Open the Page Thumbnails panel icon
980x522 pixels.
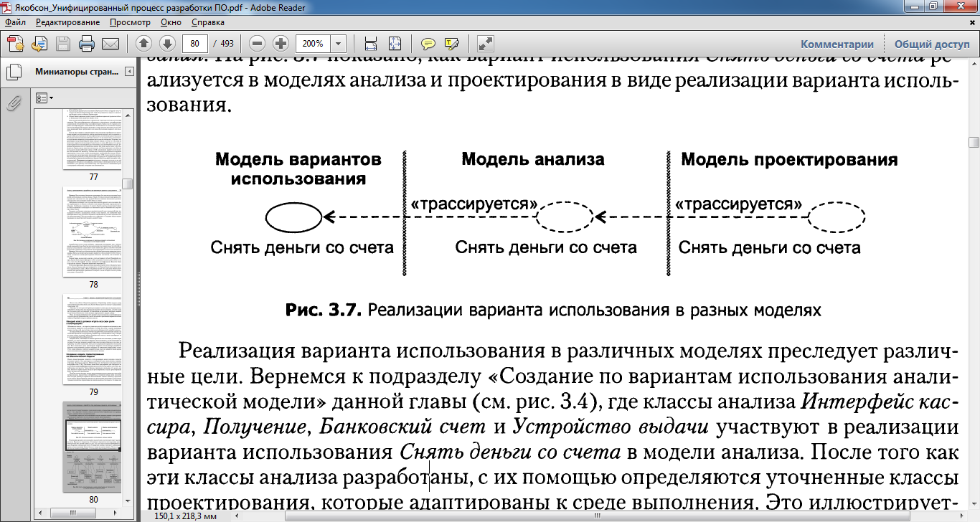tap(13, 72)
